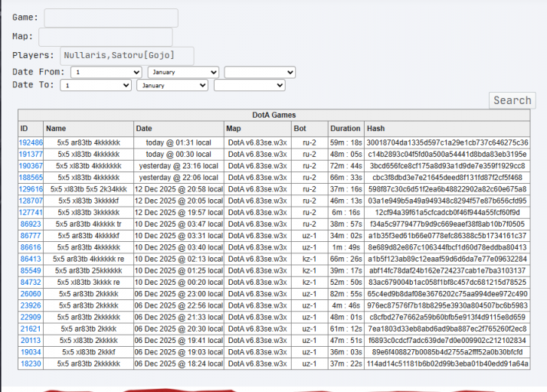The image size is (547, 392).
Task: Select name '5x5 xl83tb 5x5 2k34kkk'
Action: click(89, 189)
